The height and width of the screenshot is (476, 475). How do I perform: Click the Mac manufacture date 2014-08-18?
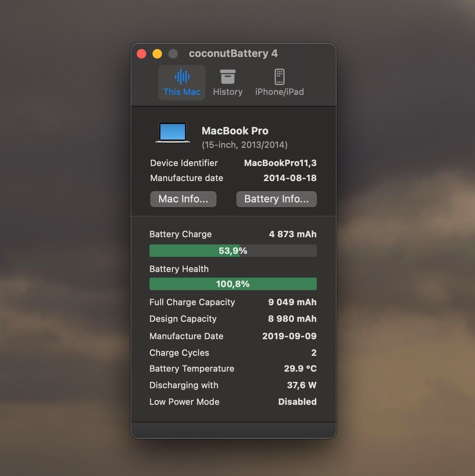[290, 178]
